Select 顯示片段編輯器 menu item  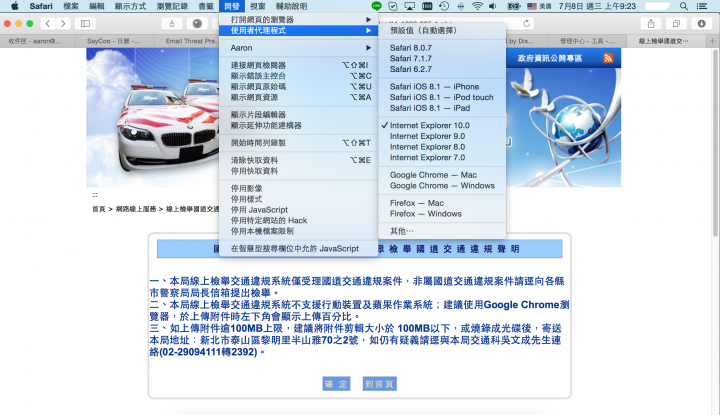[x=298, y=115]
